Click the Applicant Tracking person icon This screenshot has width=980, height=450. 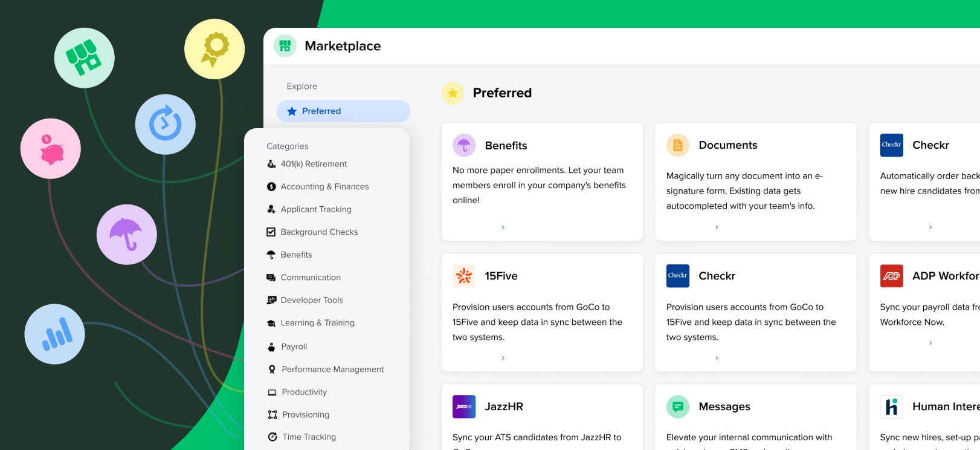pyautogui.click(x=271, y=209)
